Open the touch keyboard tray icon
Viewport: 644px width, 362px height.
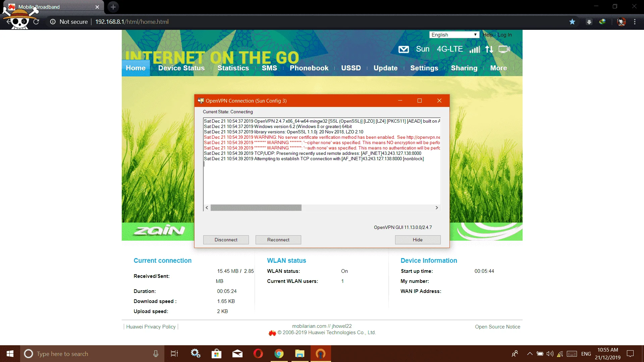point(572,354)
